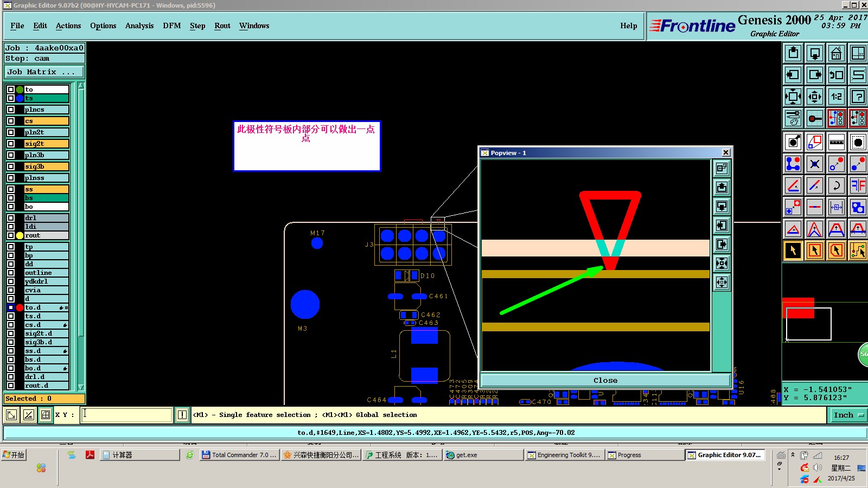The width and height of the screenshot is (868, 488).
Task: Open the Job Matrix ... selector
Action: coord(44,72)
